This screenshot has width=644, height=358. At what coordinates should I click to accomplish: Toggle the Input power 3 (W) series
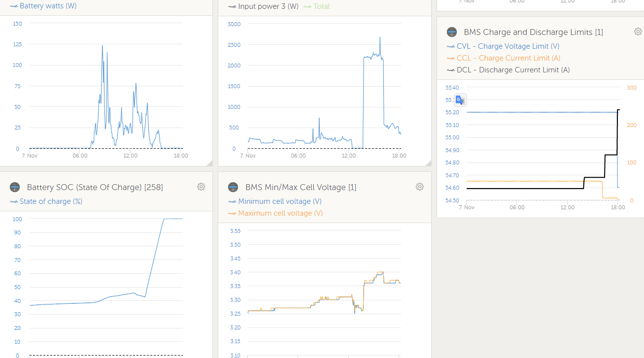click(x=268, y=6)
